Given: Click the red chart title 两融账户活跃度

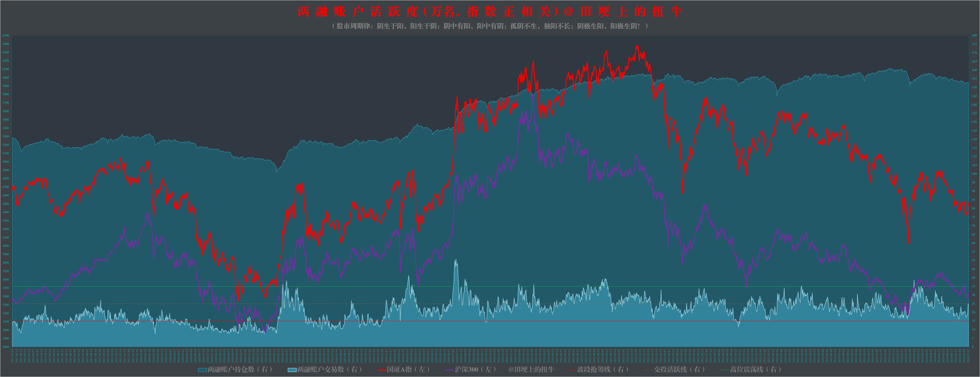Looking at the screenshot, I should [358, 12].
